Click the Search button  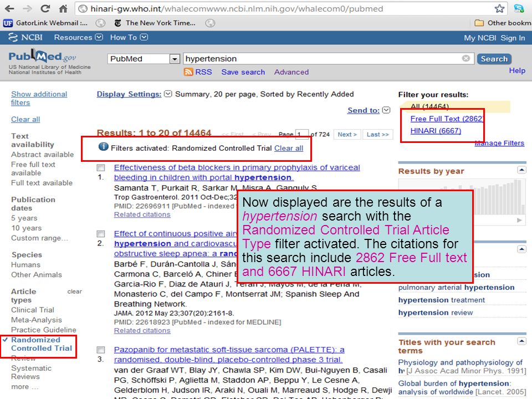(494, 59)
